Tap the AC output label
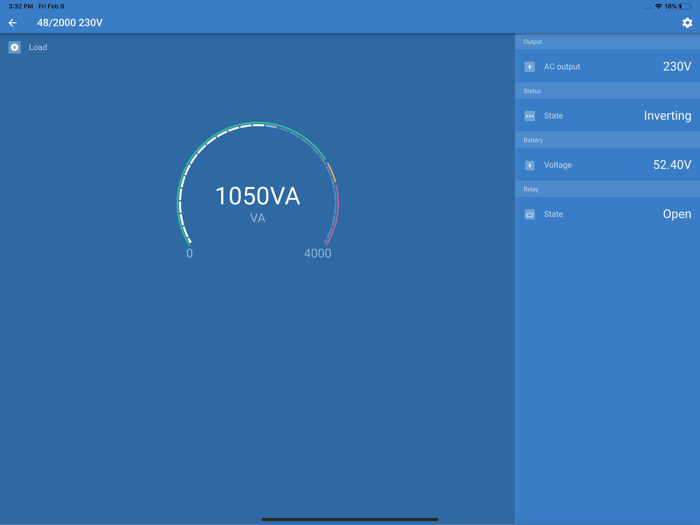Screen dimensions: 700x525 [x=562, y=67]
